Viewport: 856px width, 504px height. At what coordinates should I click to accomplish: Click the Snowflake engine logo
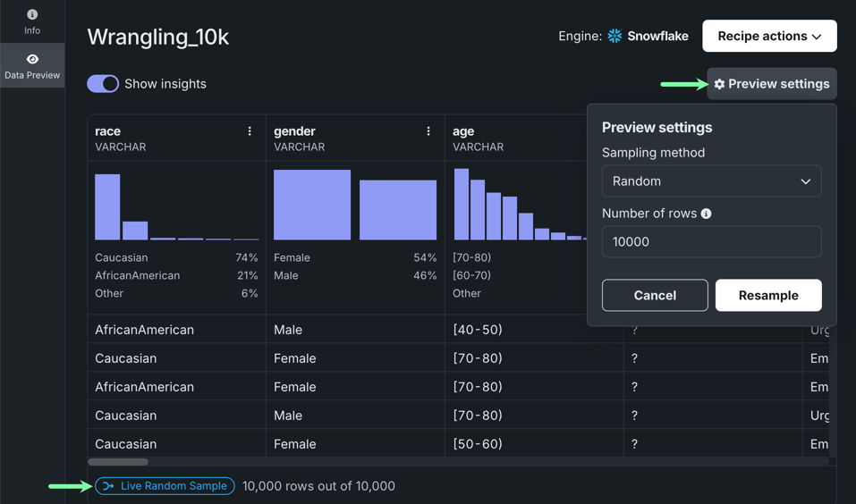[614, 37]
